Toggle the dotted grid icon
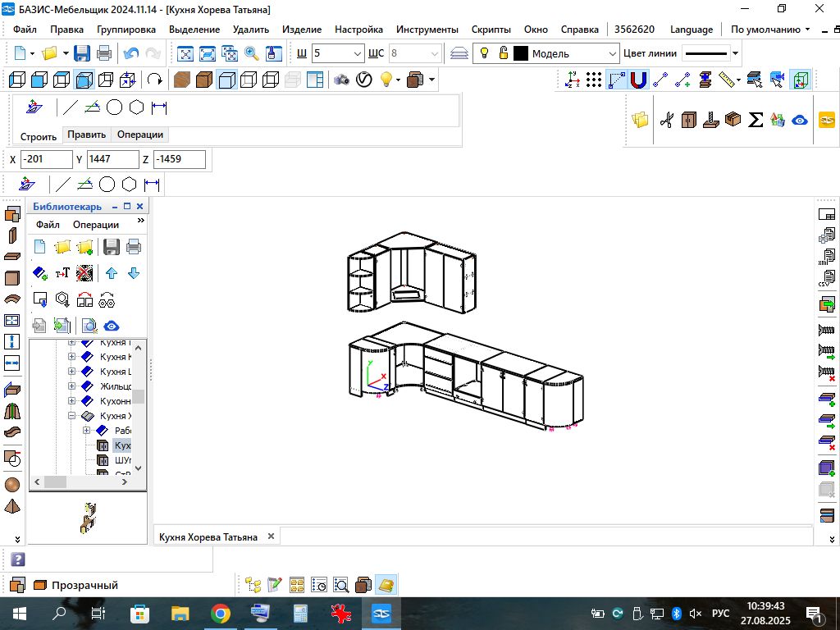Screen dimensions: 840x630 [594, 80]
